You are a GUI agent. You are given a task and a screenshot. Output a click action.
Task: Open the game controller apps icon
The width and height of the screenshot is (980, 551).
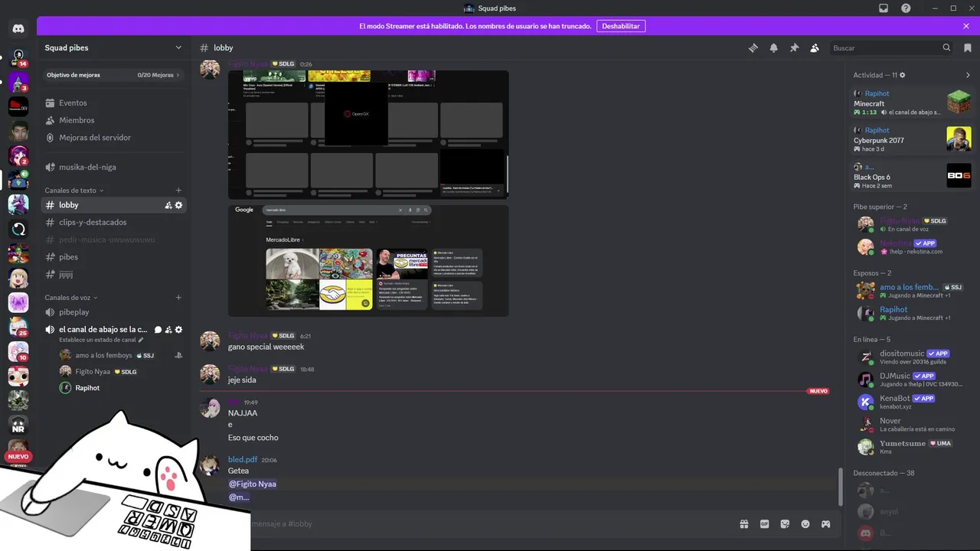pos(825,523)
